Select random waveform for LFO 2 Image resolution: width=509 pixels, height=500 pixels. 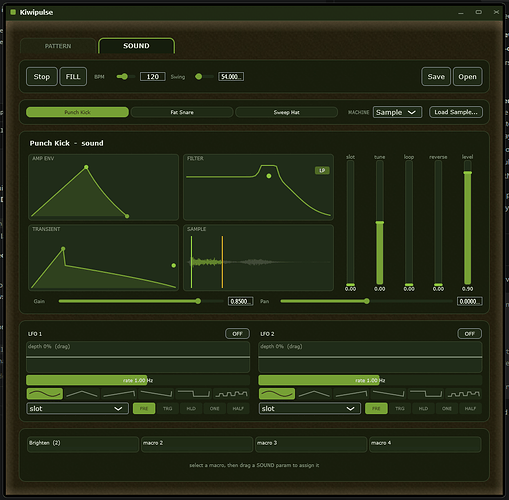click(x=464, y=394)
